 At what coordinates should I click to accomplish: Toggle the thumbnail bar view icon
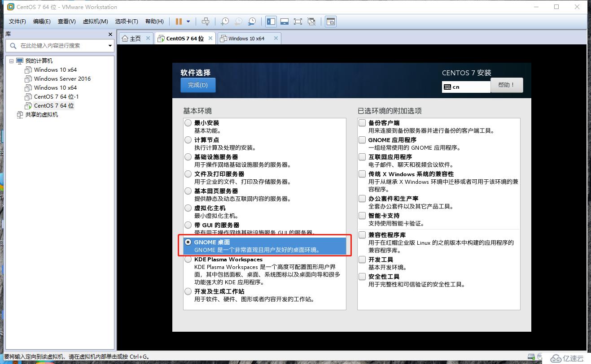tap(284, 21)
